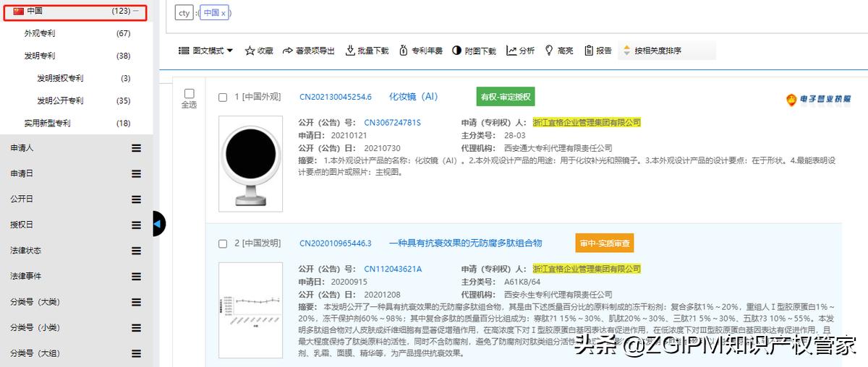Click main class value 28-03
This screenshot has width=868, height=367.
tap(514, 135)
